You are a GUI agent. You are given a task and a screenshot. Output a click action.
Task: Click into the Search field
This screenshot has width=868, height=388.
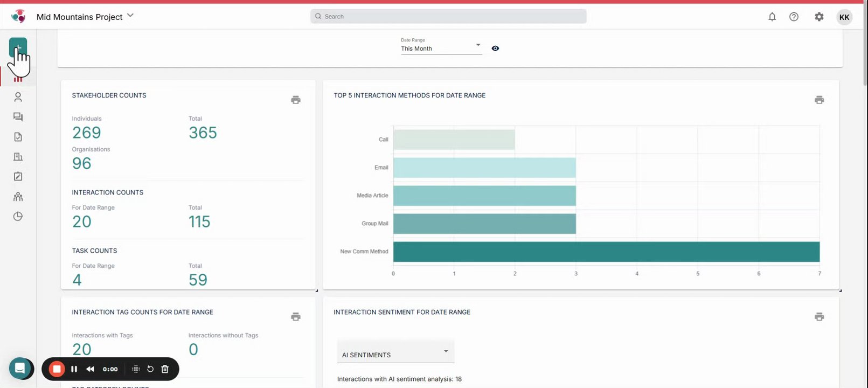448,16
